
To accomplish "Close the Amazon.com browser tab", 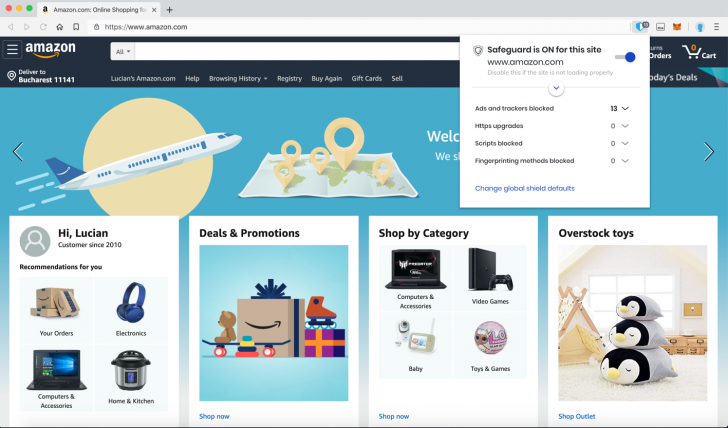I will coord(155,10).
